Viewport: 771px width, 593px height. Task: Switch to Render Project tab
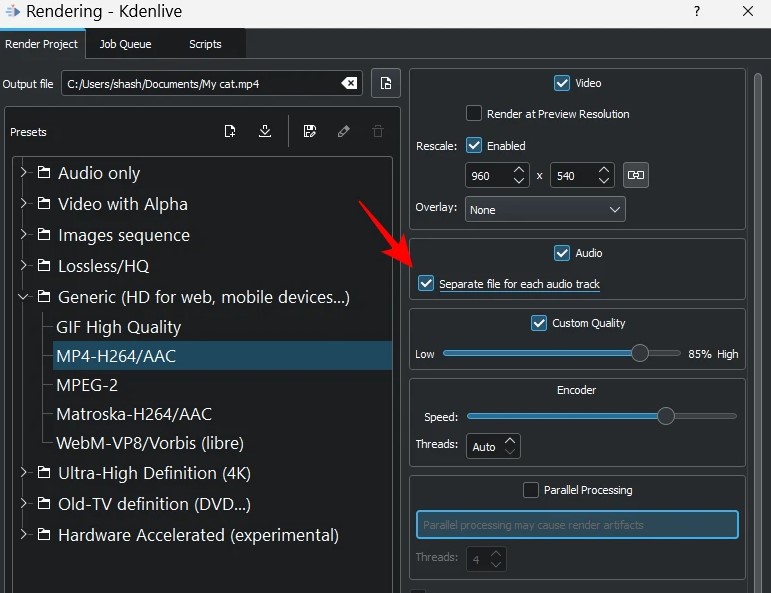click(42, 44)
